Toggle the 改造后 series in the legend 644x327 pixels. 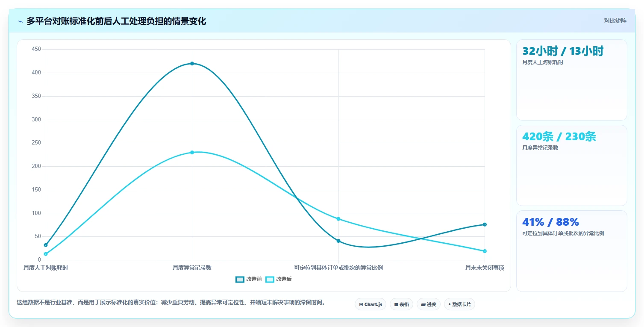(279, 279)
